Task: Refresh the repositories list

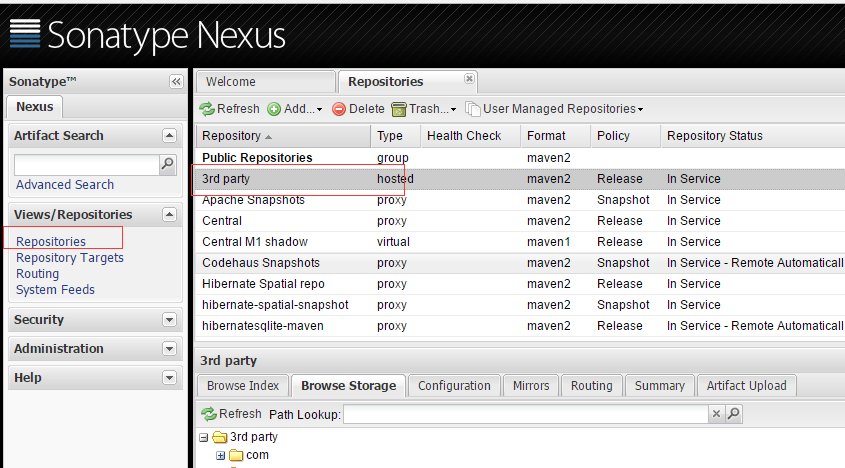Action: [229, 109]
